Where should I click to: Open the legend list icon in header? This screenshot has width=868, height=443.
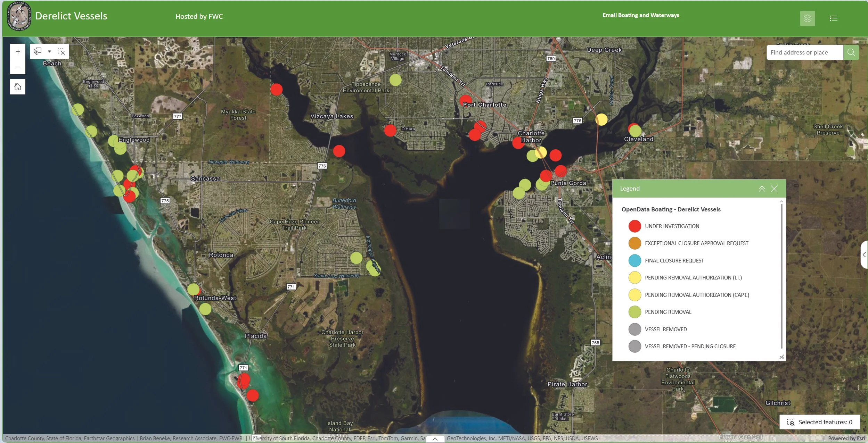click(833, 18)
